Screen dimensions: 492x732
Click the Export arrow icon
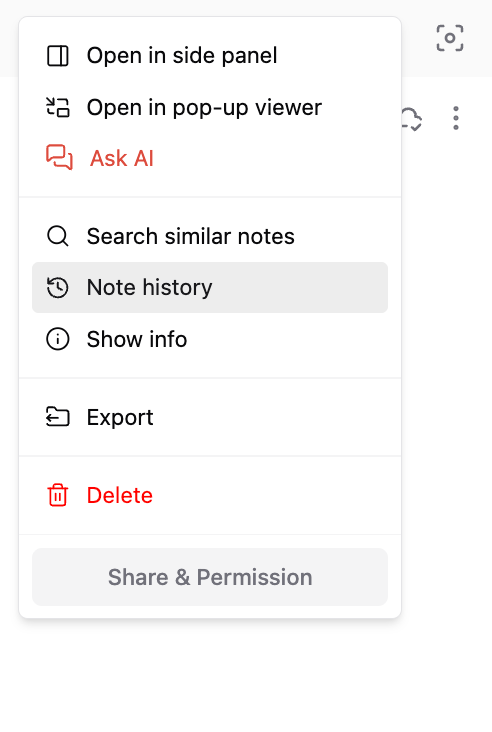click(x=58, y=417)
